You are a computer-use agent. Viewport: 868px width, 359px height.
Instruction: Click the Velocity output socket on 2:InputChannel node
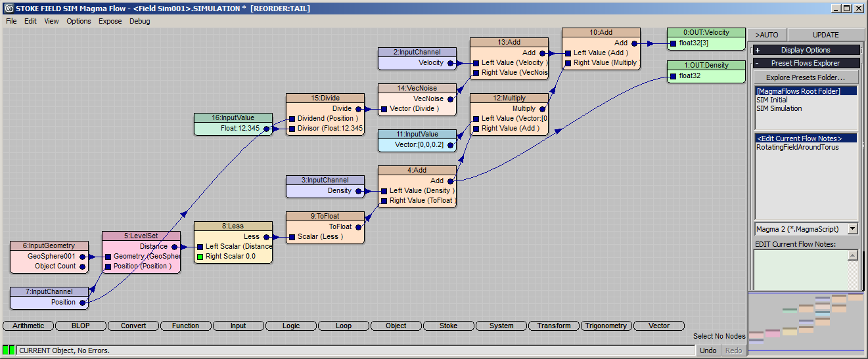point(451,63)
